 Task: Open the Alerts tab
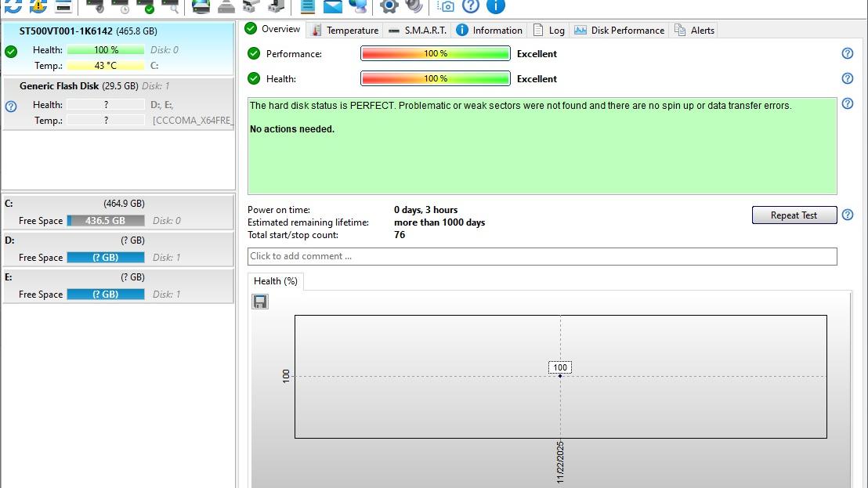coord(695,30)
